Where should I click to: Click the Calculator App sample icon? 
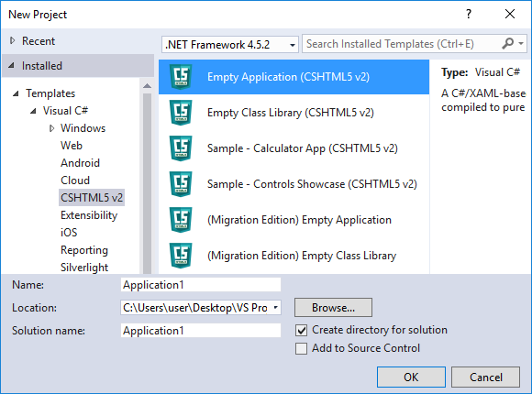pyautogui.click(x=181, y=148)
